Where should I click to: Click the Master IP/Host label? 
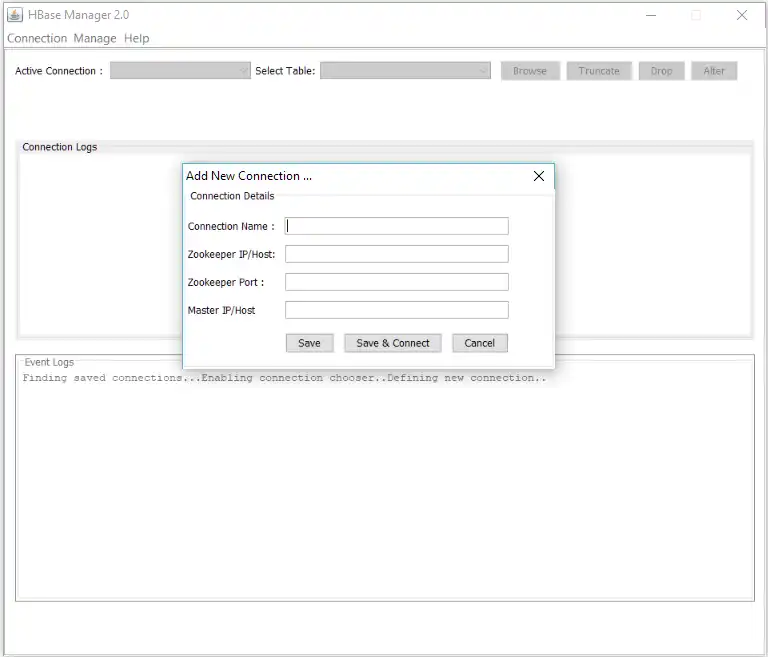click(221, 310)
